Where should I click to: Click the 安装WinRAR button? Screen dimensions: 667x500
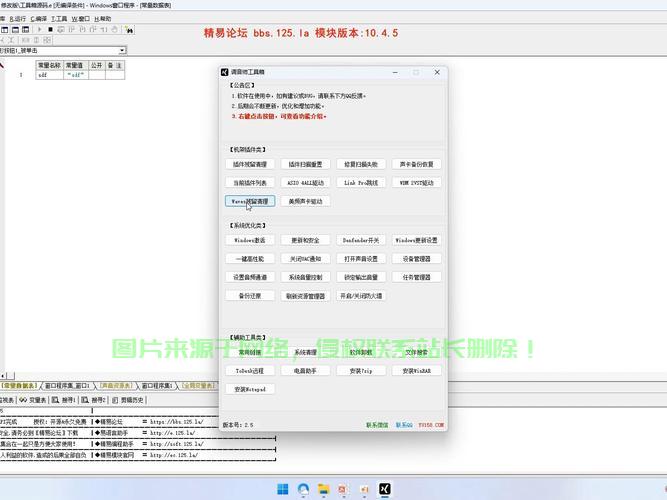coord(416,371)
